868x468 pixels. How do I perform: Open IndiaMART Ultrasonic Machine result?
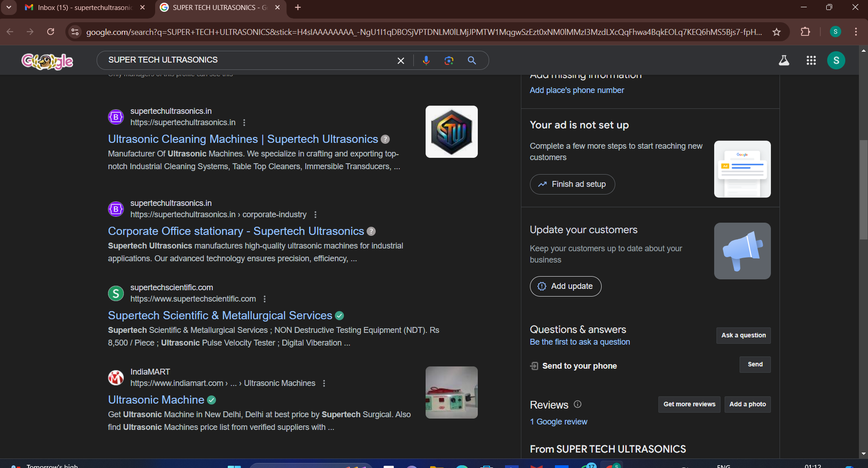pos(156,400)
